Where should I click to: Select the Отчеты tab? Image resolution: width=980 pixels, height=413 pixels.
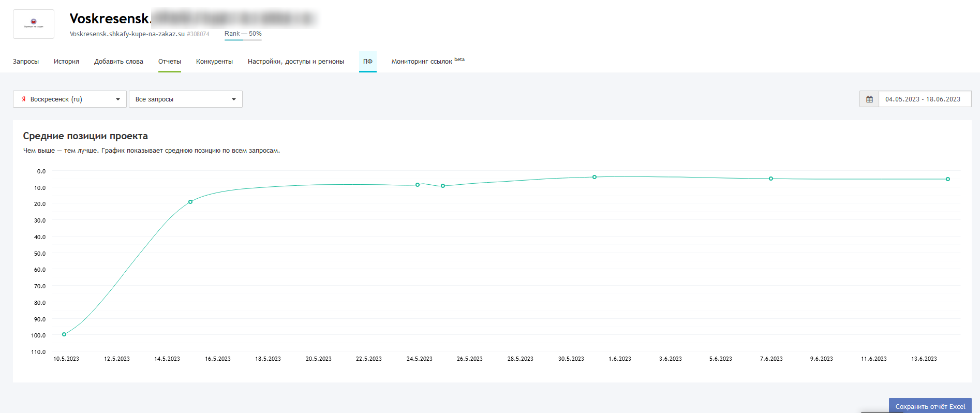170,62
